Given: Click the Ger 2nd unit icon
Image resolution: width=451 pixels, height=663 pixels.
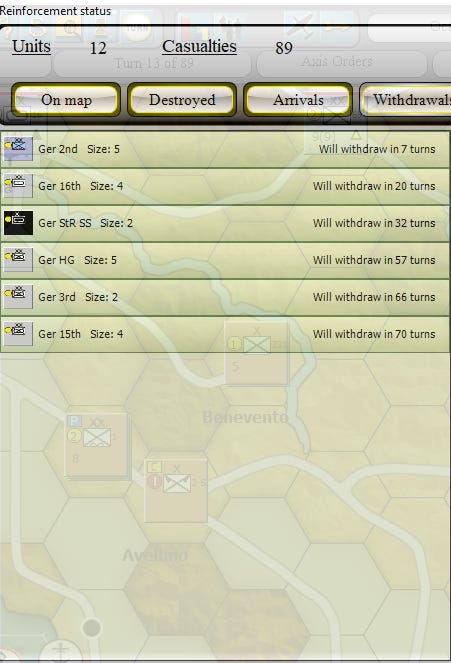Looking at the screenshot, I should (18, 149).
